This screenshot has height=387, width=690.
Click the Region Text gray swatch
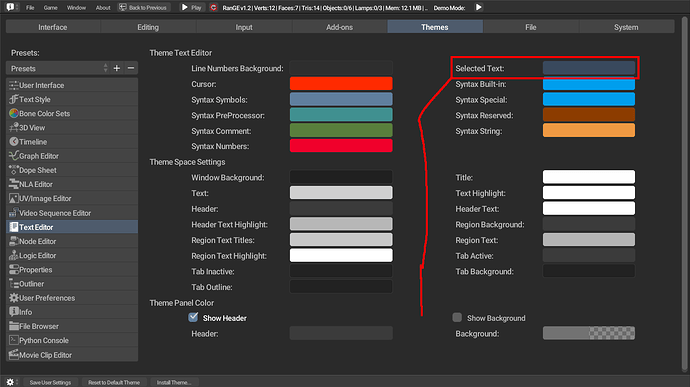589,240
